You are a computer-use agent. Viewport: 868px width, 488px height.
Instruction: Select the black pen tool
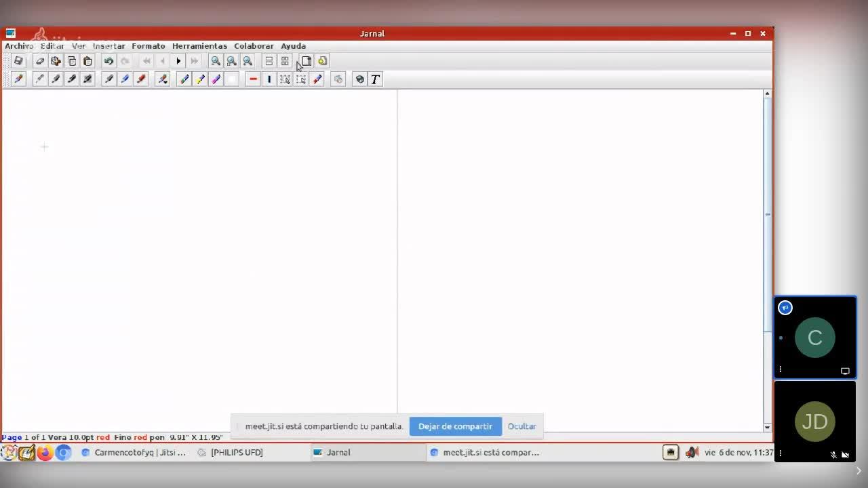pyautogui.click(x=108, y=79)
